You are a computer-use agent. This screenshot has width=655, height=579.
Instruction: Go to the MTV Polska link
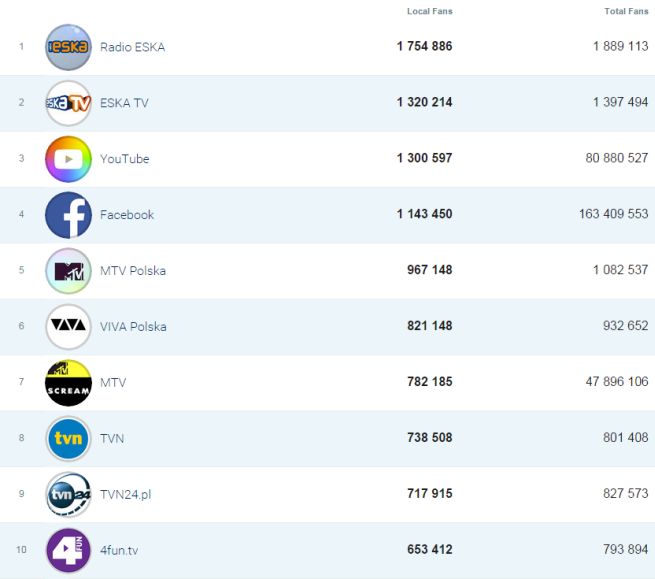(x=133, y=271)
